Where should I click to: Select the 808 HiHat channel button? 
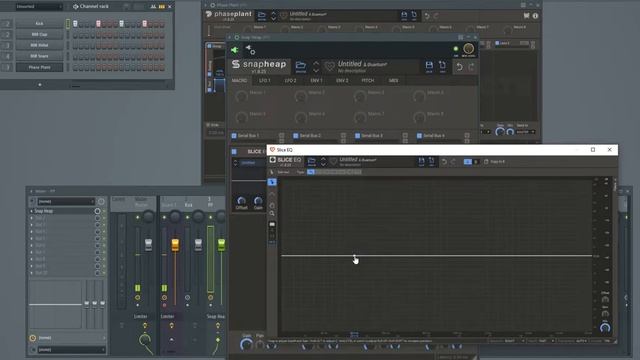40,45
